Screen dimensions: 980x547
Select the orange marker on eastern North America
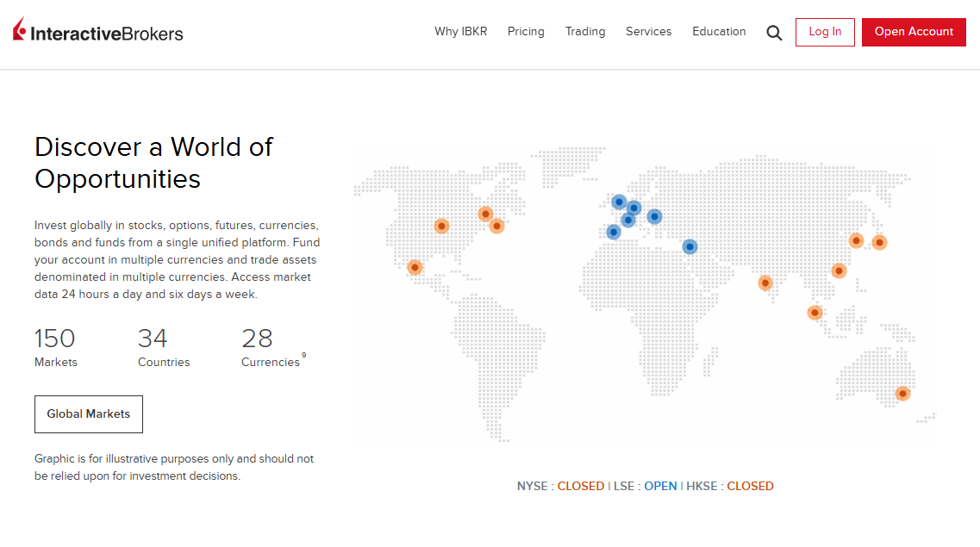click(x=496, y=226)
